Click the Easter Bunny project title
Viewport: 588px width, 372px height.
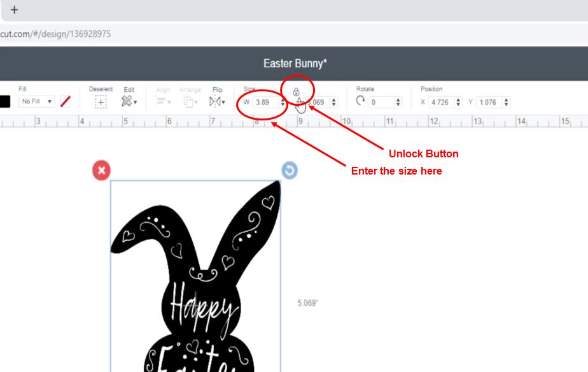[x=295, y=64]
